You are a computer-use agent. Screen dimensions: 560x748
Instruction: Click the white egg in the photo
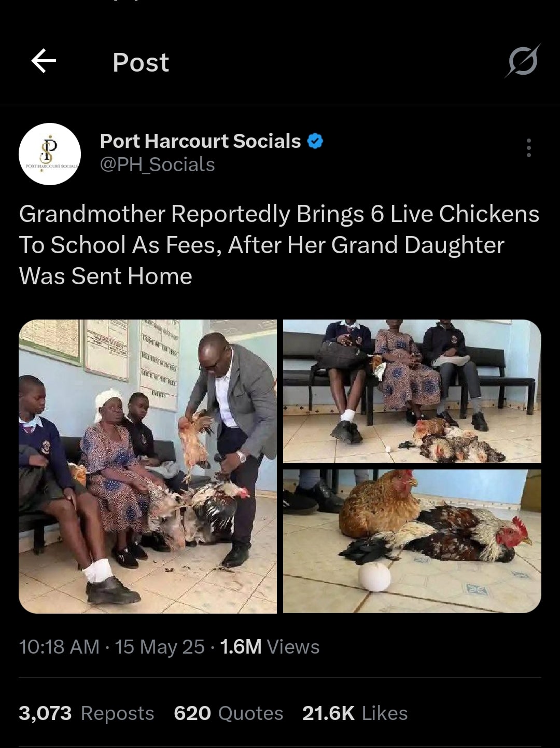[374, 576]
